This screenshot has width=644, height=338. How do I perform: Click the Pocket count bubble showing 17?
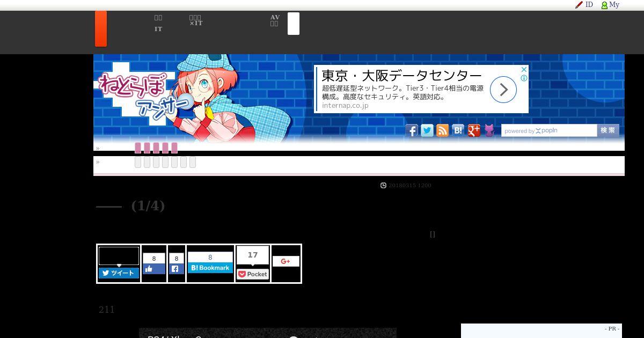coord(253,255)
